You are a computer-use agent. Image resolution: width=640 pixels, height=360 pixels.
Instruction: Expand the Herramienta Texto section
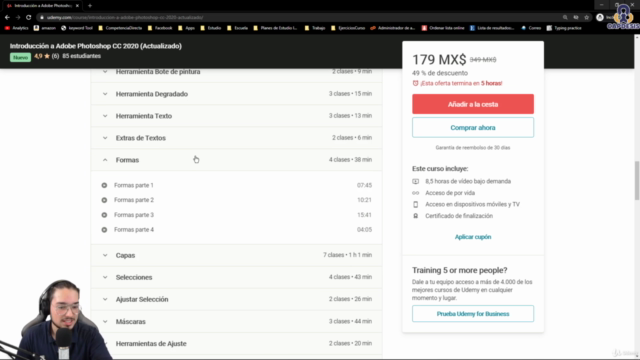coord(236,116)
